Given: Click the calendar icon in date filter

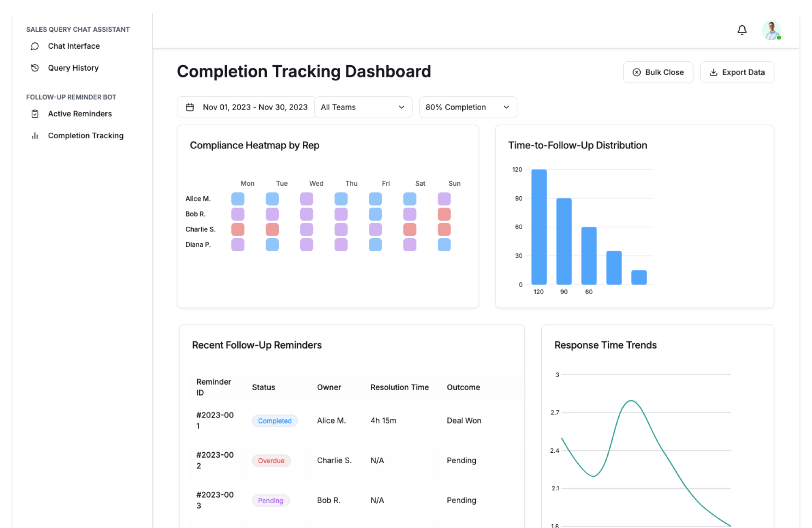Looking at the screenshot, I should tap(190, 107).
